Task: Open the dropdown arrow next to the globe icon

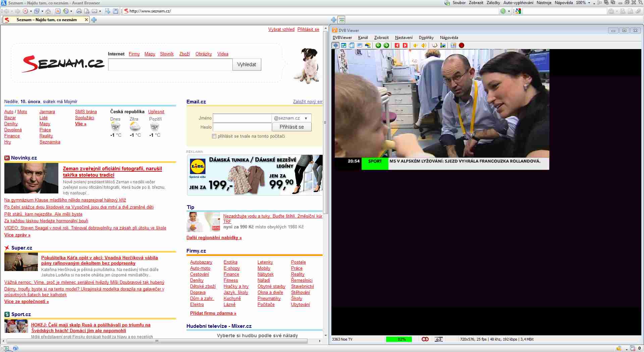Action: (x=71, y=11)
